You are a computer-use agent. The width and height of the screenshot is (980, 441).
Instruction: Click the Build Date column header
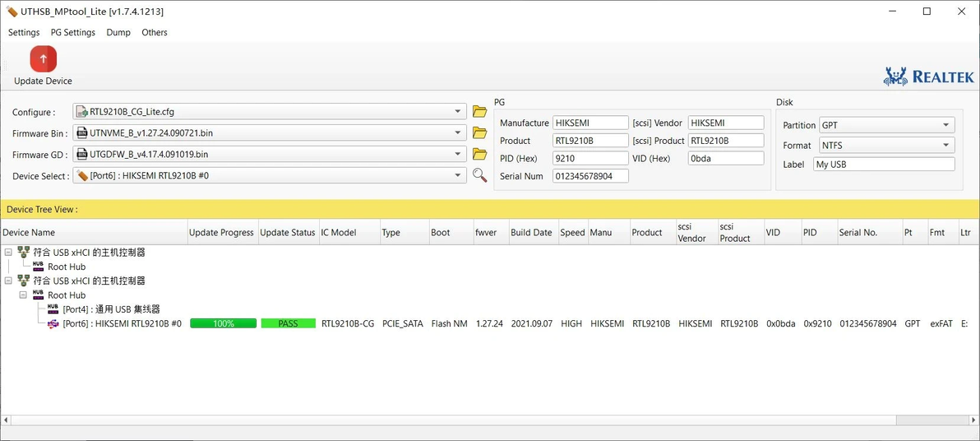coord(533,232)
